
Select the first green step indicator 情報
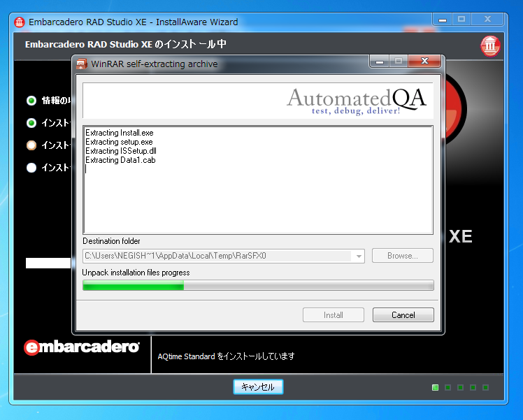pos(31,101)
